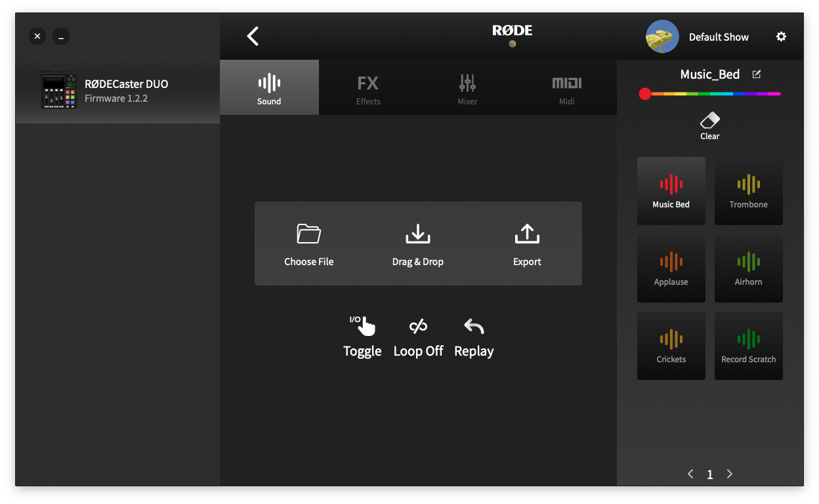Select the Record Scratch pad
The image size is (819, 504).
[x=749, y=346]
